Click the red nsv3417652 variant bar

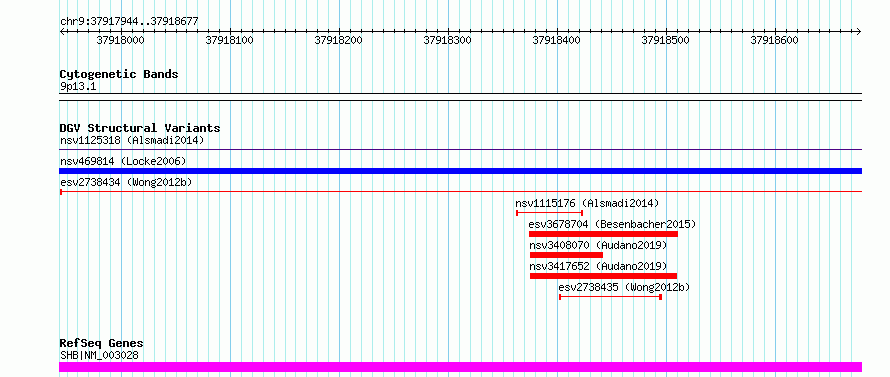(603, 276)
